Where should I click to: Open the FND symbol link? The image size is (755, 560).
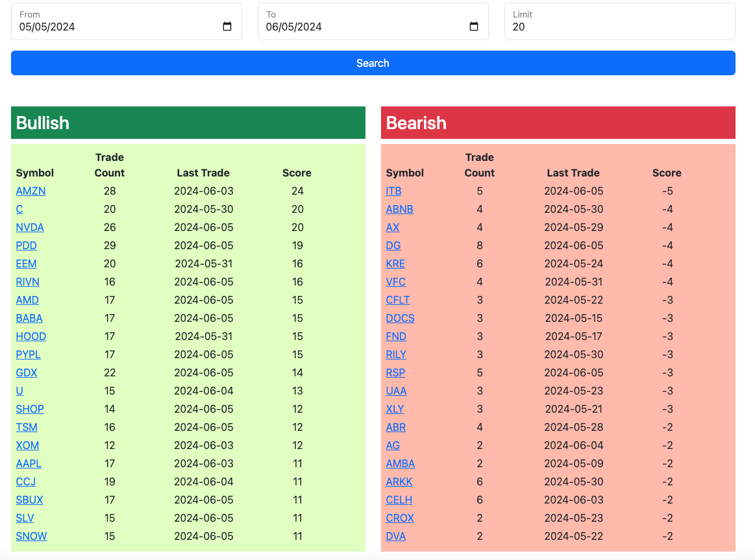click(x=396, y=336)
